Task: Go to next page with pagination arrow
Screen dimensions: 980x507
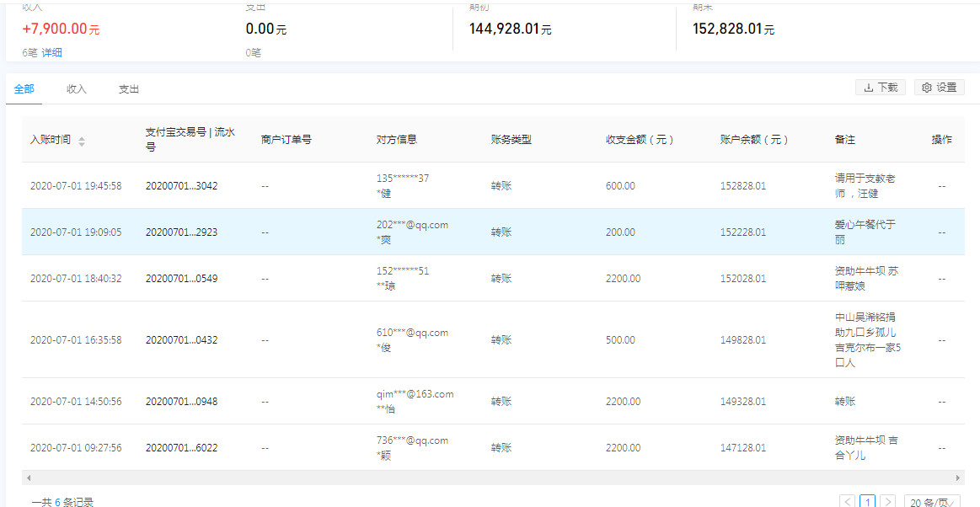Action: 887,502
